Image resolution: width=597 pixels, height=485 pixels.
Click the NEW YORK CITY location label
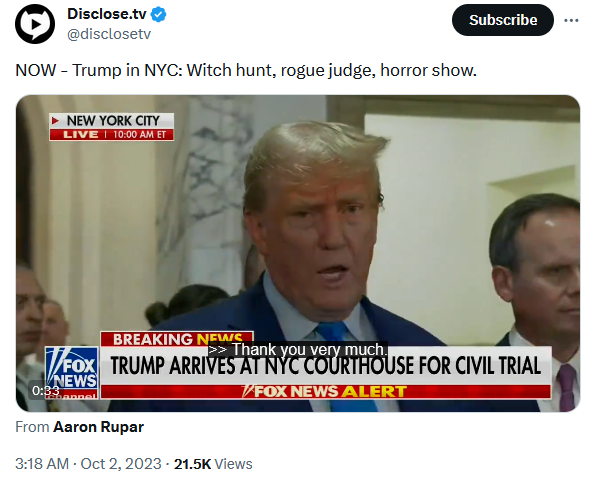pyautogui.click(x=113, y=121)
